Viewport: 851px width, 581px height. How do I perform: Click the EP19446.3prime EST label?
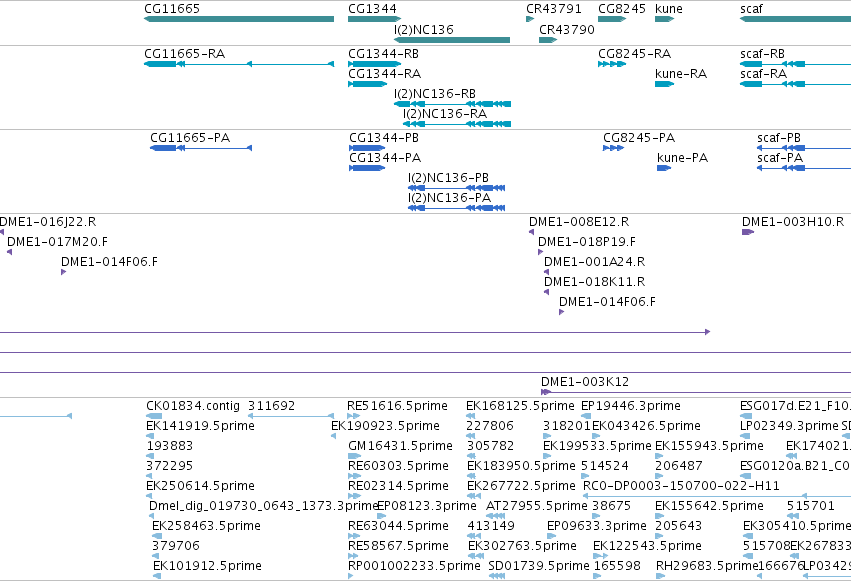[631, 406]
